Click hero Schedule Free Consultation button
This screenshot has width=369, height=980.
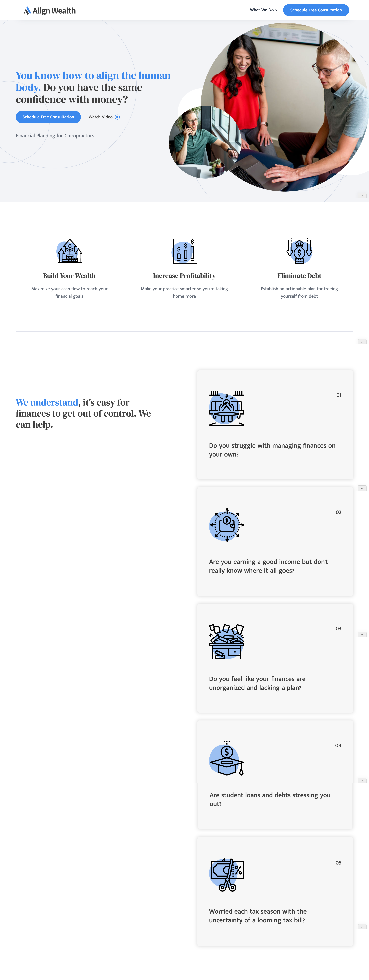point(48,117)
